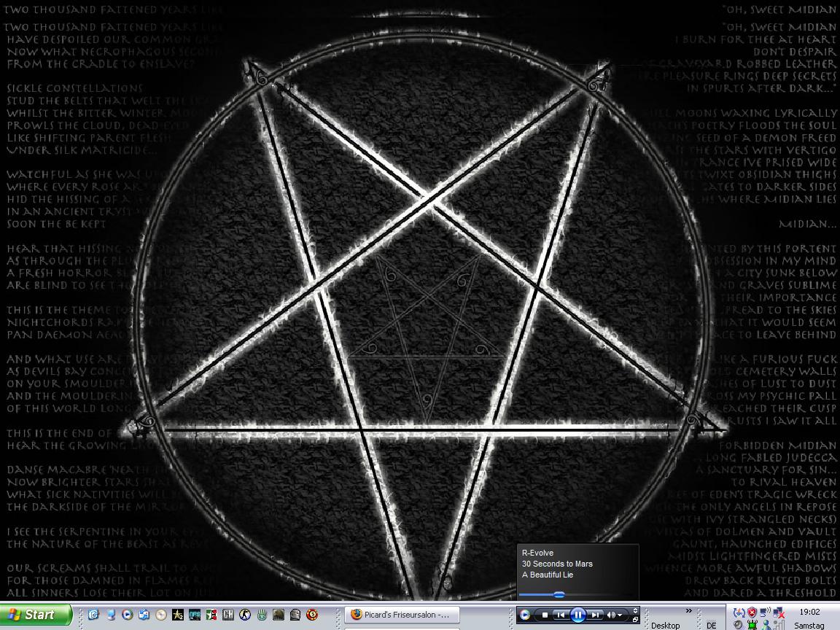Viewport: 840px width, 630px height.
Task: Launch Windows Media Player from quick launch
Action: pyautogui.click(x=127, y=615)
